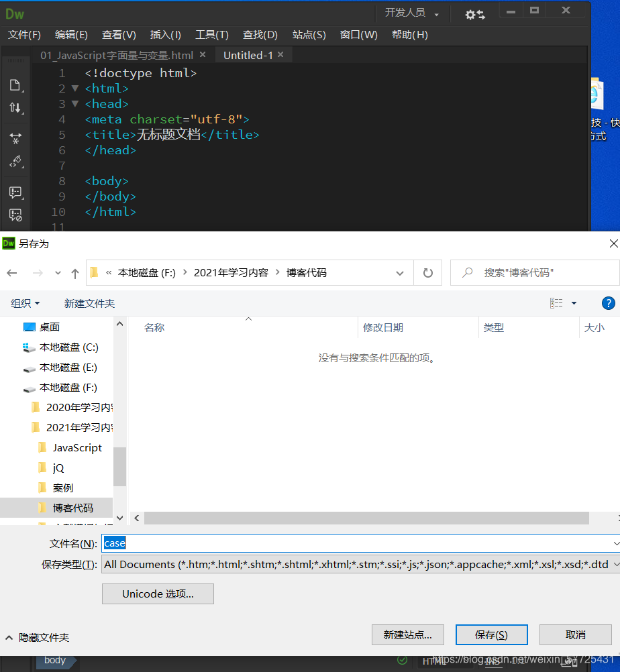Open the 文件(F) menu
This screenshot has height=672, width=620.
[24, 35]
